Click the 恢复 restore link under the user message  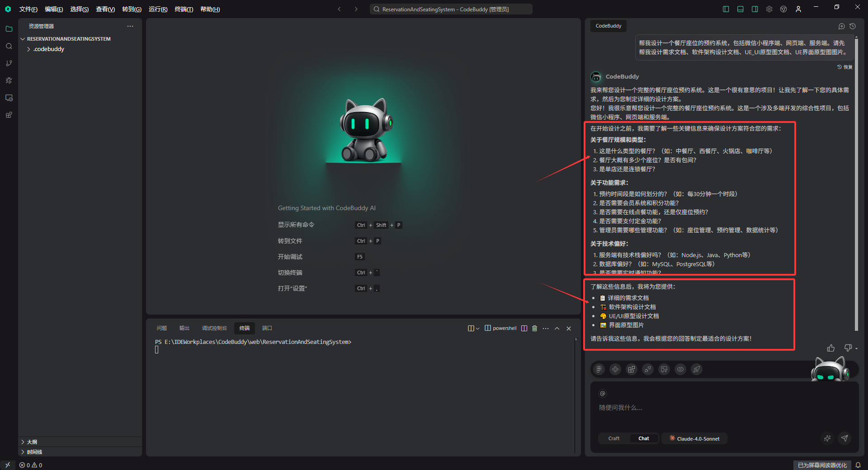pyautogui.click(x=845, y=67)
